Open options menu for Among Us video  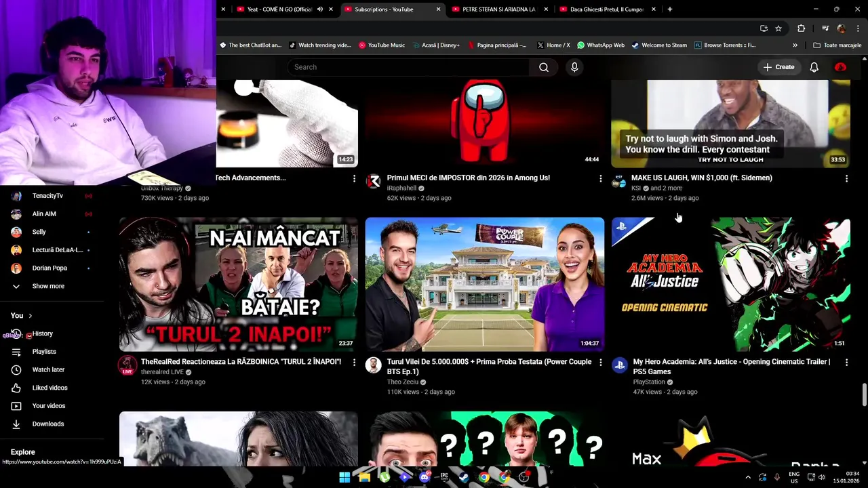[600, 178]
